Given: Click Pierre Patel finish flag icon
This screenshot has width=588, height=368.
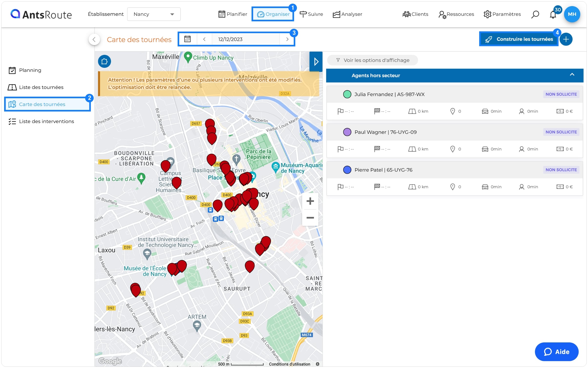Looking at the screenshot, I should tap(377, 187).
